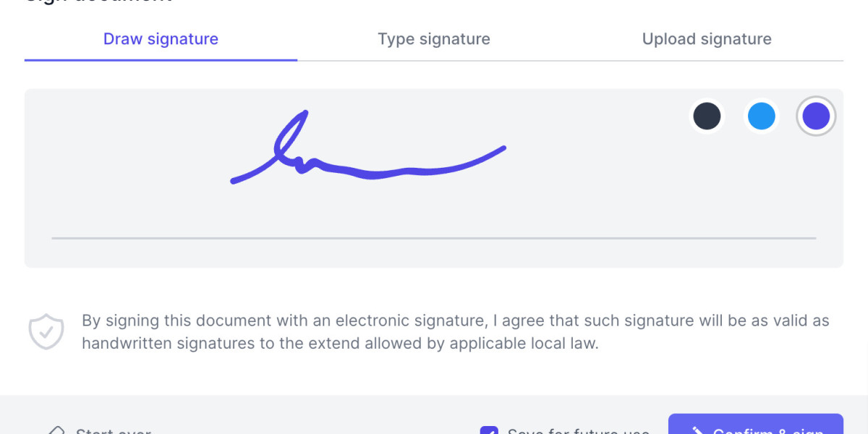Image resolution: width=868 pixels, height=434 pixels.
Task: Click the Sign document heading
Action: tap(99, 1)
